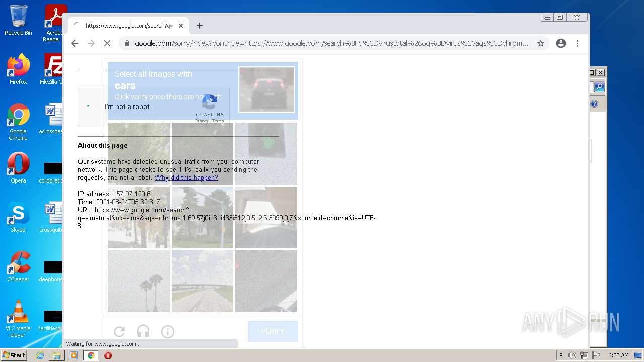Launch Skype from the desktop

click(x=18, y=217)
